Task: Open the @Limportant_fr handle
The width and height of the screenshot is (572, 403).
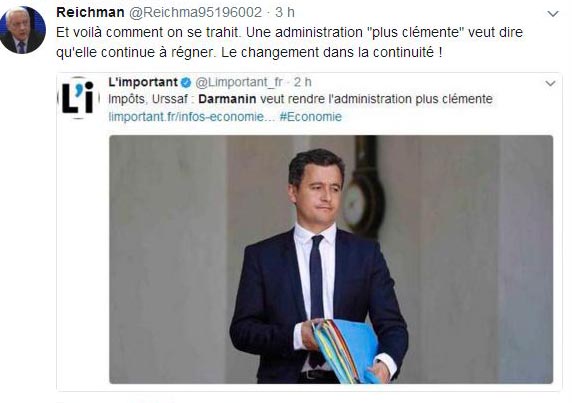Action: click(x=239, y=82)
